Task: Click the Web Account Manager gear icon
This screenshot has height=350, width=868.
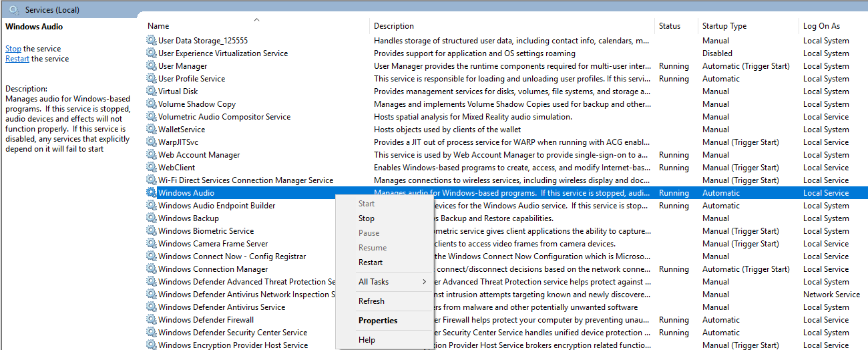Action: coord(152,155)
